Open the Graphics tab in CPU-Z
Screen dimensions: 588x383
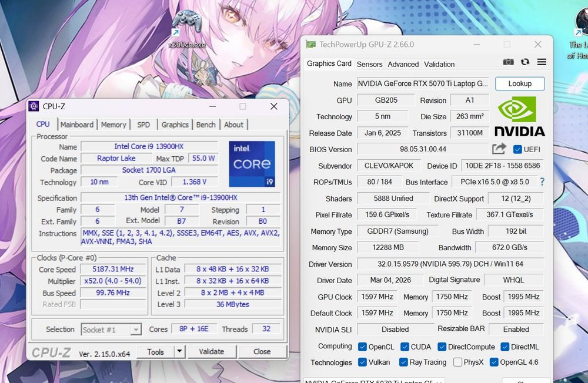click(x=175, y=125)
